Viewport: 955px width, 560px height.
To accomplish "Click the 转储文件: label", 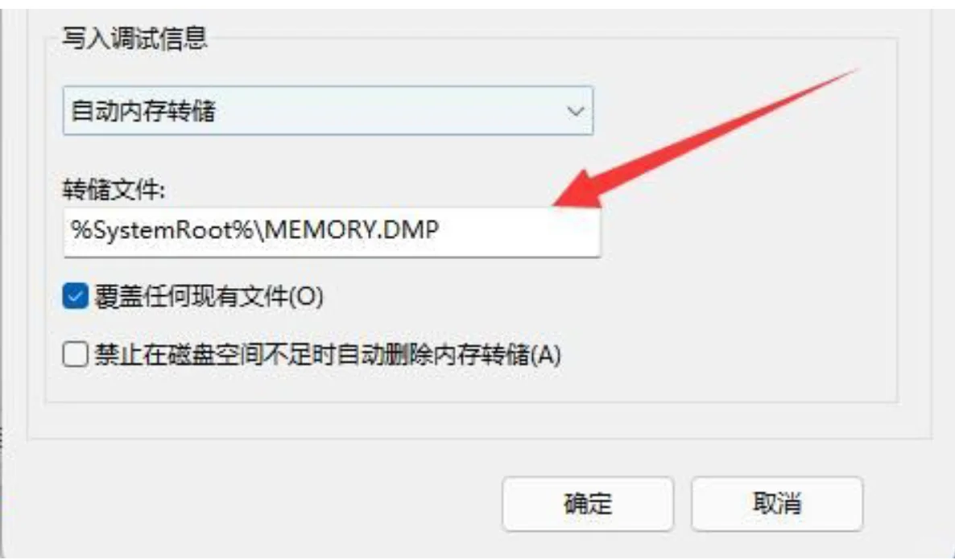I will pyautogui.click(x=114, y=190).
